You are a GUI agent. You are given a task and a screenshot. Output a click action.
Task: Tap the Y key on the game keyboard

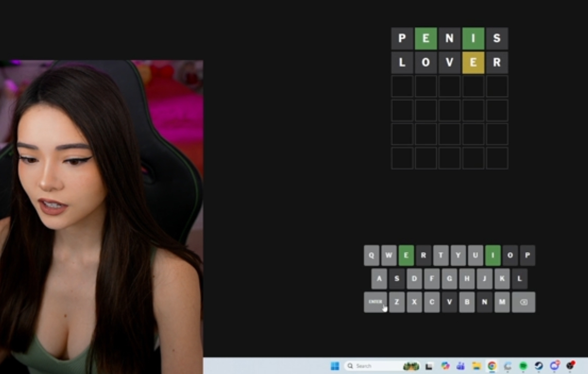tap(458, 255)
